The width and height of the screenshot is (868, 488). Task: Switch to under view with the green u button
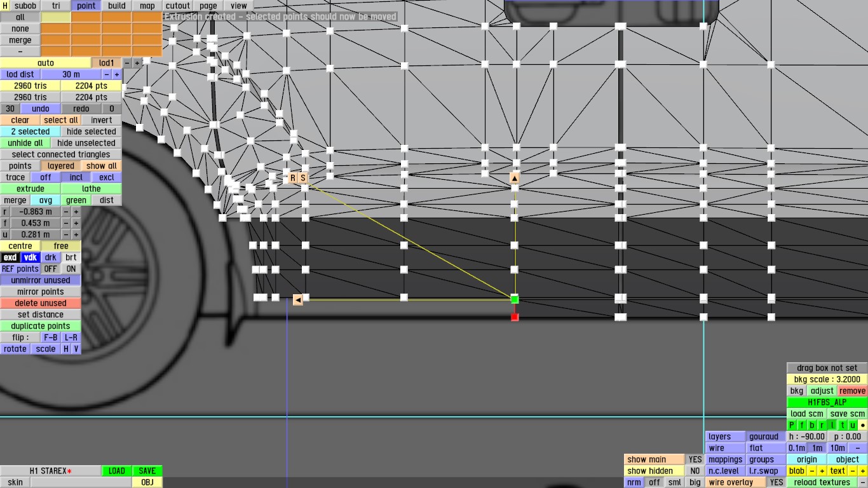click(x=853, y=425)
